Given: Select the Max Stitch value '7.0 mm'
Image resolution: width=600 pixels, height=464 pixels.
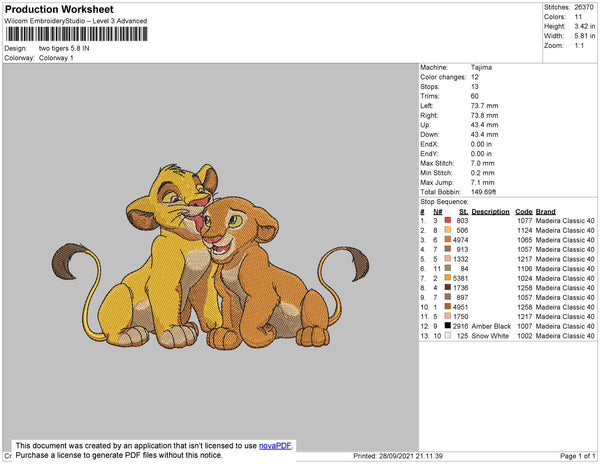Looking at the screenshot, I should point(483,163).
